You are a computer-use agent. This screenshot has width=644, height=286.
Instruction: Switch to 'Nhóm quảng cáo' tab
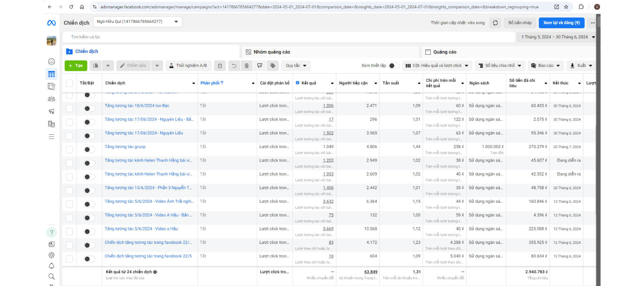click(272, 52)
